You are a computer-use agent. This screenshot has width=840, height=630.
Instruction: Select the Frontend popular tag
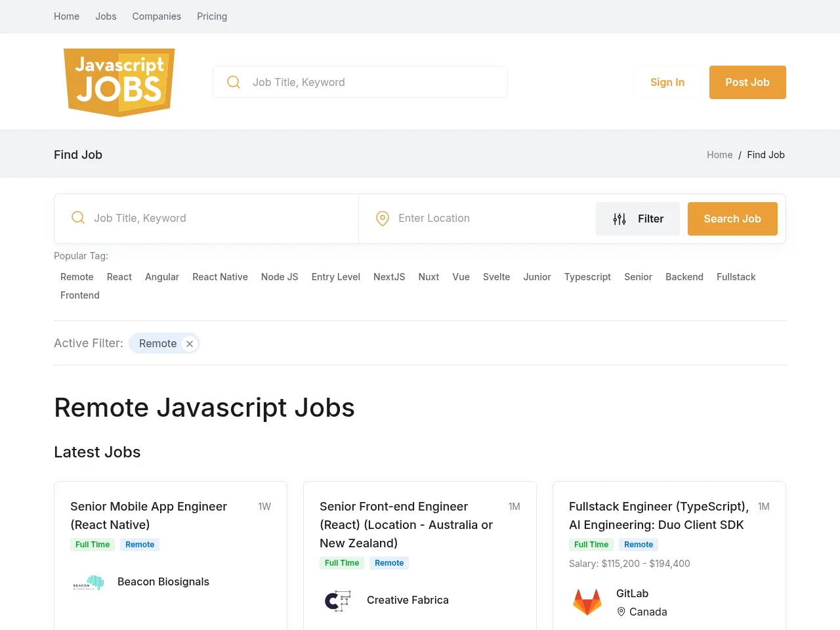[x=80, y=295]
